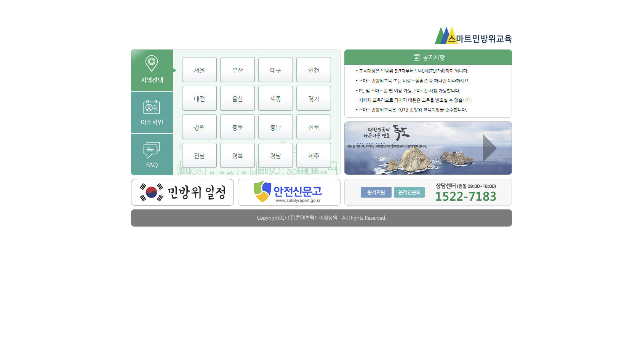
Task: Select the 부산 region
Action: [x=237, y=70]
